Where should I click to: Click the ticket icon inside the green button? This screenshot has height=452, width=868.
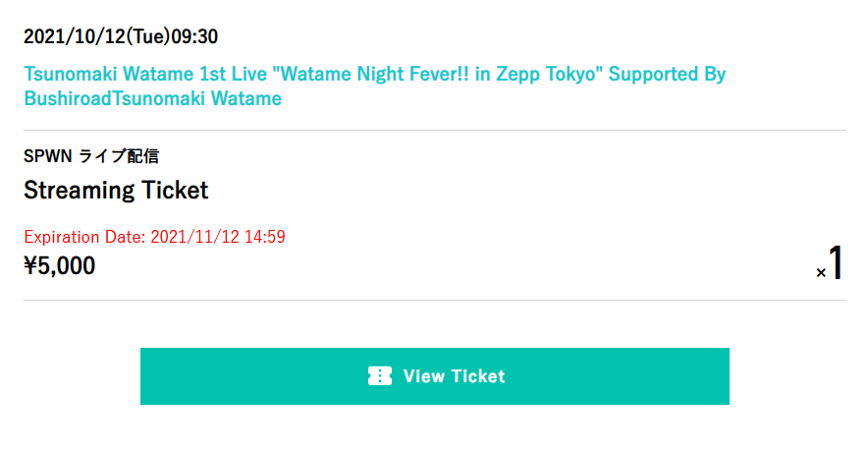[x=380, y=376]
